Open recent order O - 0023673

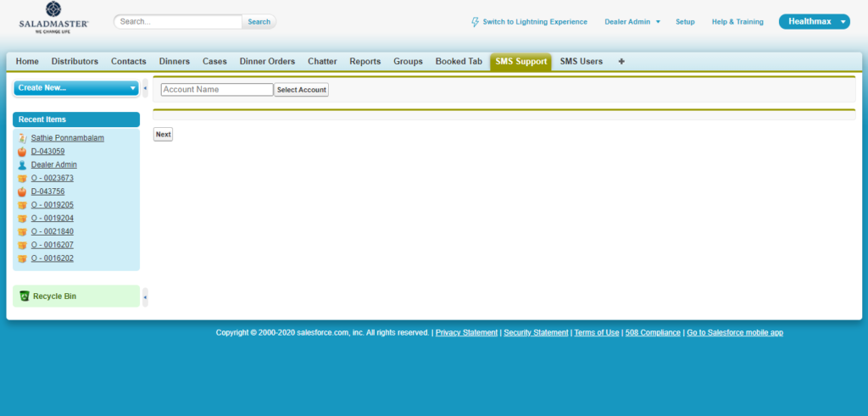point(52,178)
